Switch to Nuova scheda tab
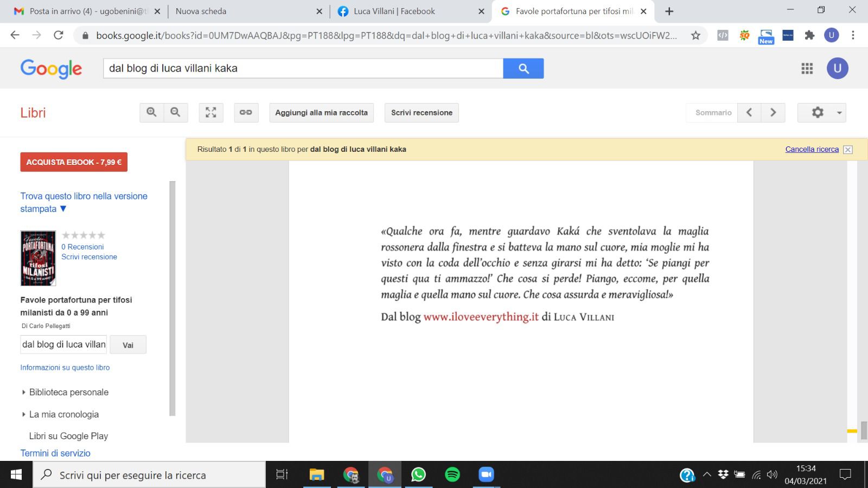This screenshot has height=488, width=868. (x=248, y=11)
